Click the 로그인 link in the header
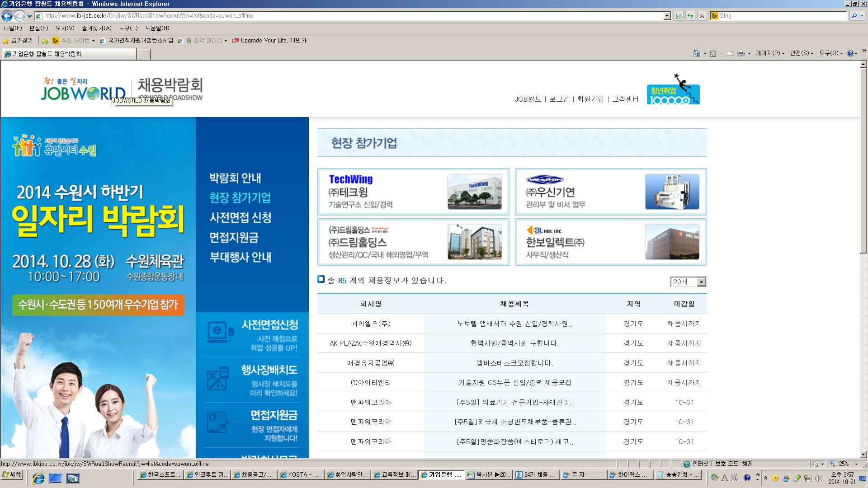 [559, 99]
